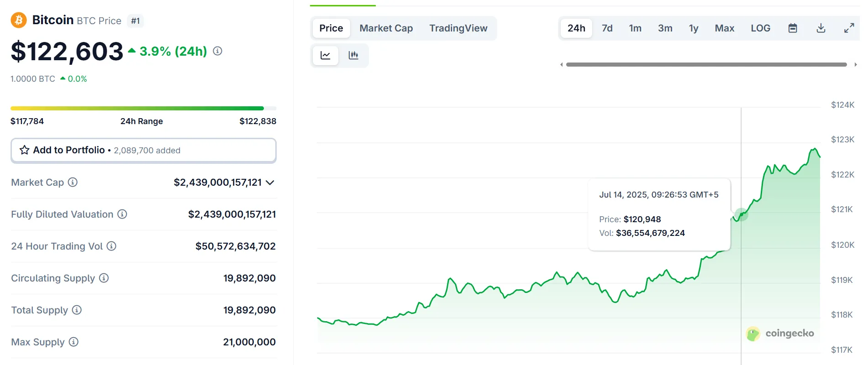Click the 1.0000 BTC text
Viewport: 868px width, 365px height.
33,79
